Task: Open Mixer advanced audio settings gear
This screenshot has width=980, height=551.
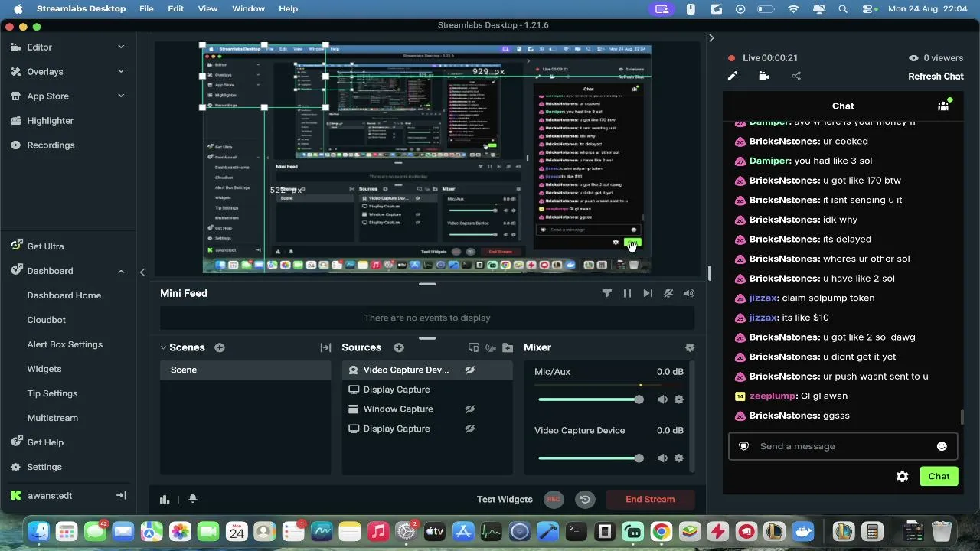Action: pos(690,347)
